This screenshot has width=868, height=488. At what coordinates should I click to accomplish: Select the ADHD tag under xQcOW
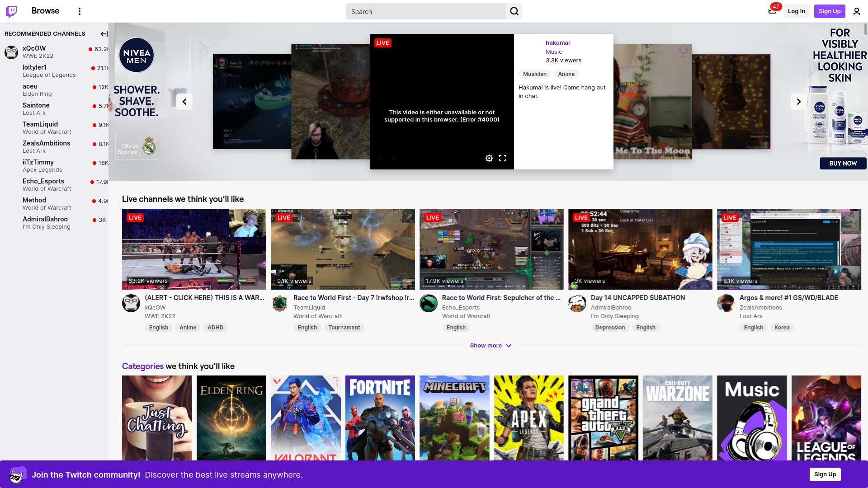point(216,328)
